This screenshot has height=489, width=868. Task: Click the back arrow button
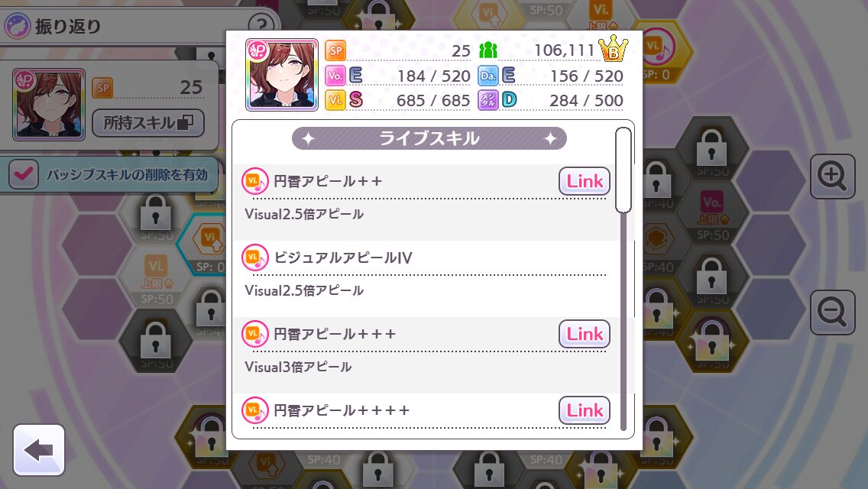(39, 450)
